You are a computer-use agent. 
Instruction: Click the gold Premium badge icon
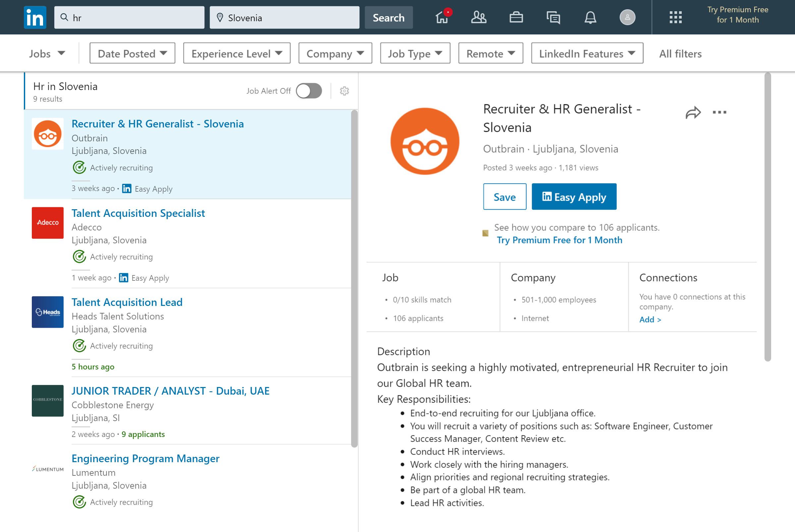coord(485,233)
